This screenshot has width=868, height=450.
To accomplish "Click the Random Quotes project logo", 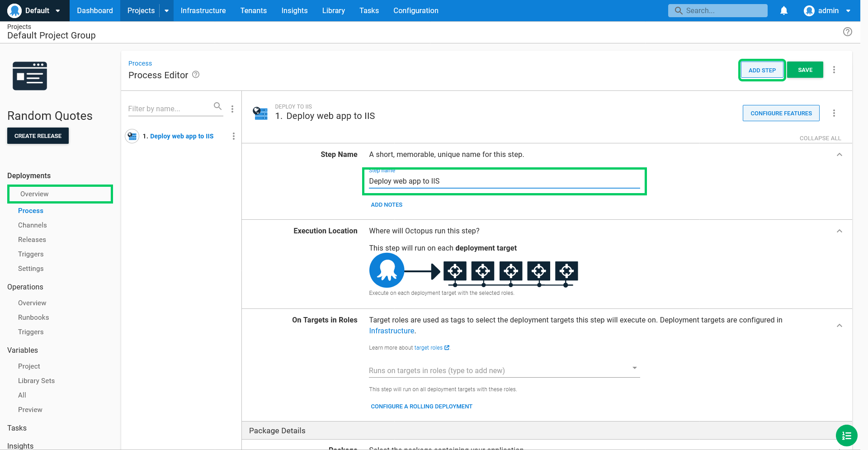I will click(x=30, y=76).
